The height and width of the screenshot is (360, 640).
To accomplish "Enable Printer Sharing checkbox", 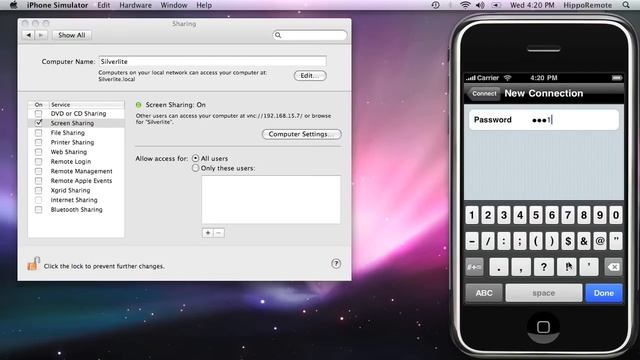I will click(x=38, y=142).
